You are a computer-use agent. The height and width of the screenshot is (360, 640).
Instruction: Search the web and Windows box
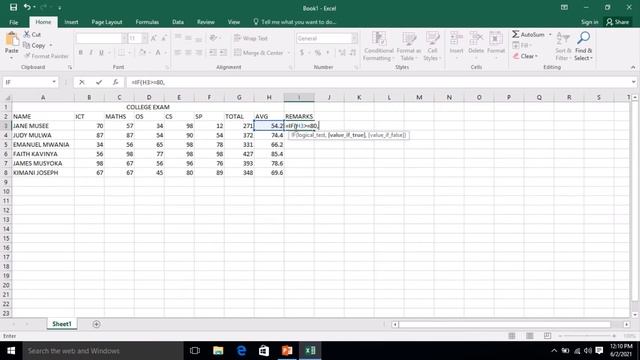(102, 351)
